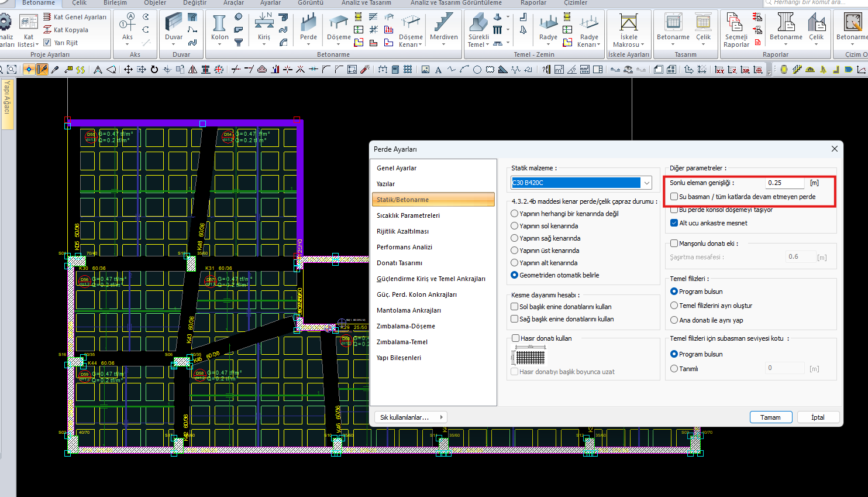Expand Sık kullanılanlar arrow menu

[441, 417]
